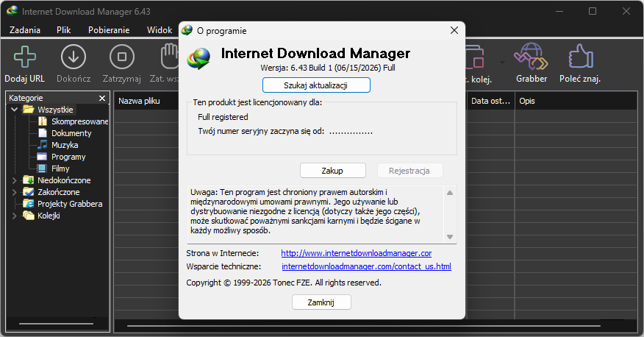This screenshot has width=644, height=337.
Task: Open the Grabber tool icon
Action: tap(531, 57)
